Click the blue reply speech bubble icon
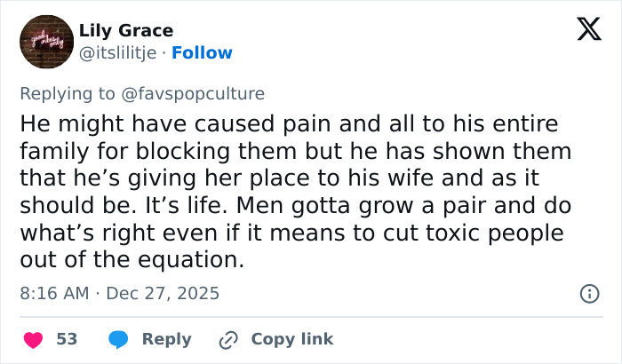 [119, 339]
